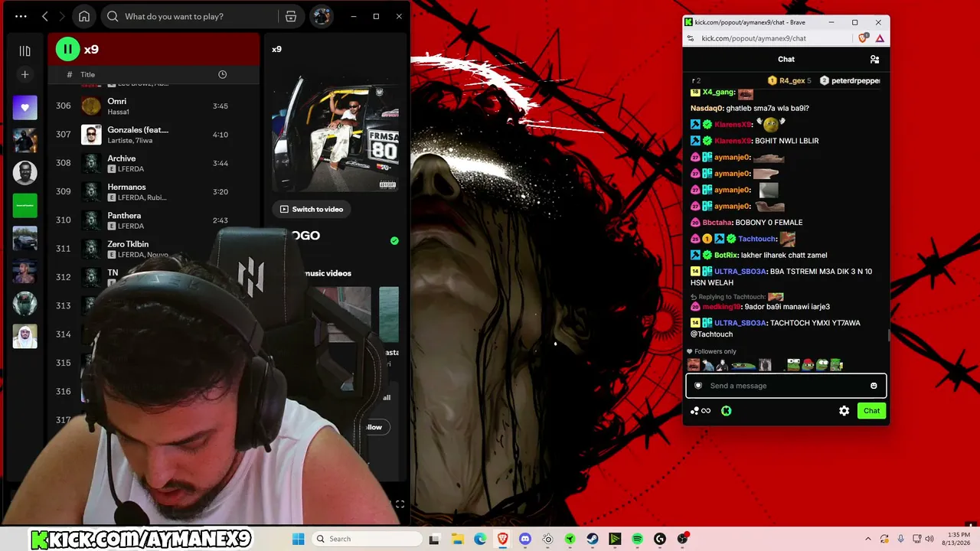Play the track Hermanos
980x551 pixels.
[x=153, y=191]
